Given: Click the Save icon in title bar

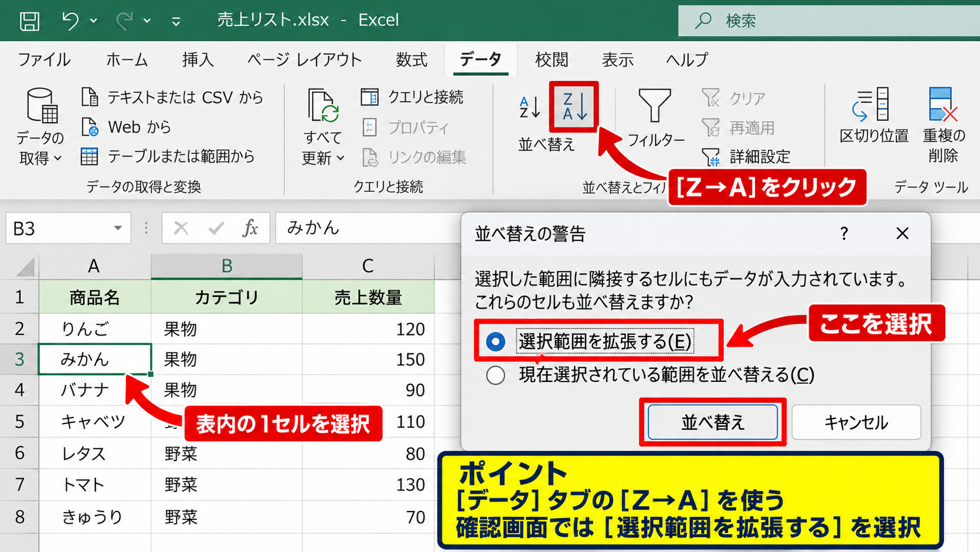Looking at the screenshot, I should [x=29, y=21].
